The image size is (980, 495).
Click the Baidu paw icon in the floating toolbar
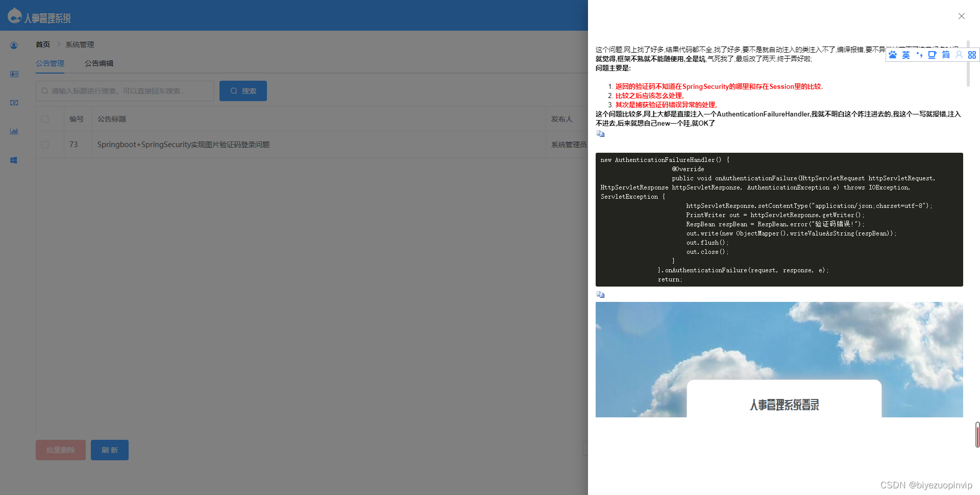pyautogui.click(x=892, y=55)
